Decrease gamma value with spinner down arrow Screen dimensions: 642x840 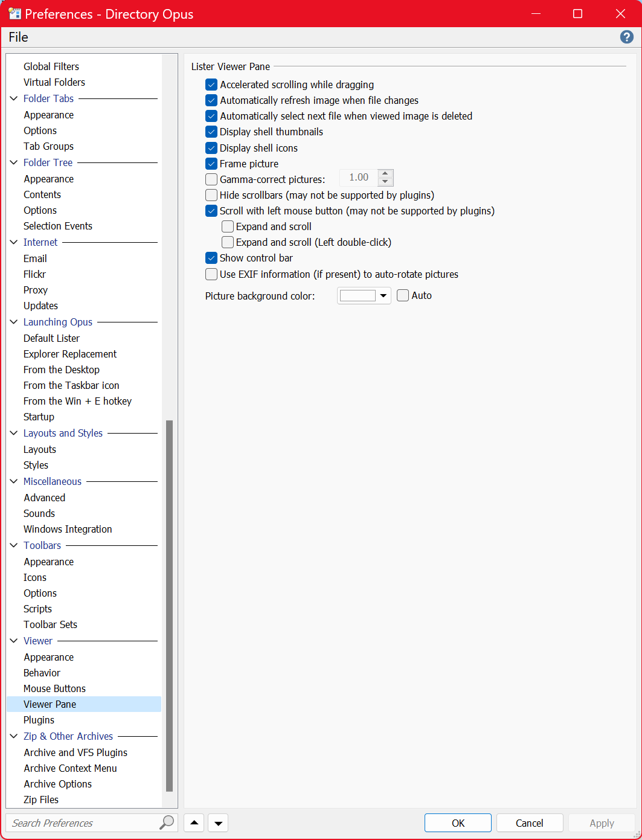point(385,182)
